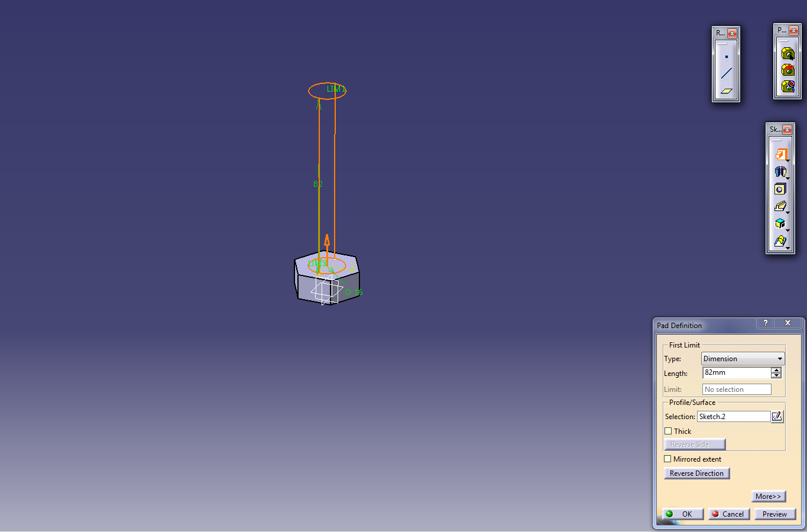Enable the Thick option

[667, 431]
